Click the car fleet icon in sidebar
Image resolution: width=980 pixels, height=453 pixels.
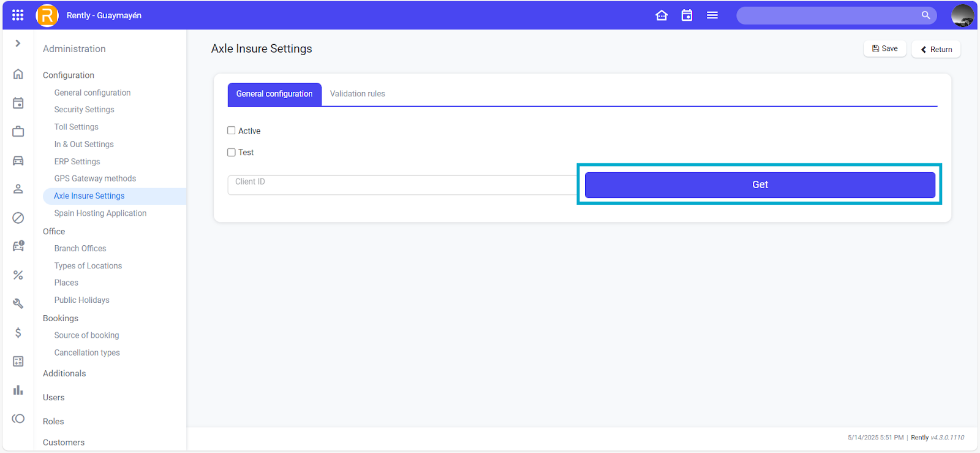pos(18,161)
